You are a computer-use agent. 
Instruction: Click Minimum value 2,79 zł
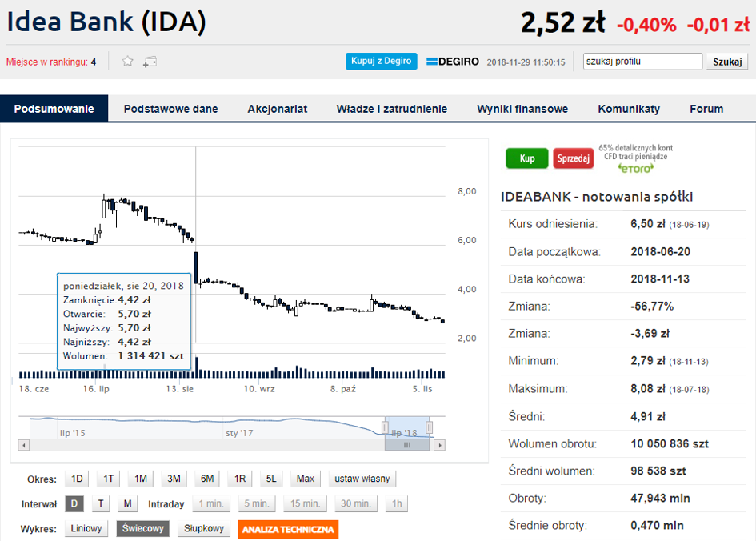pos(648,361)
